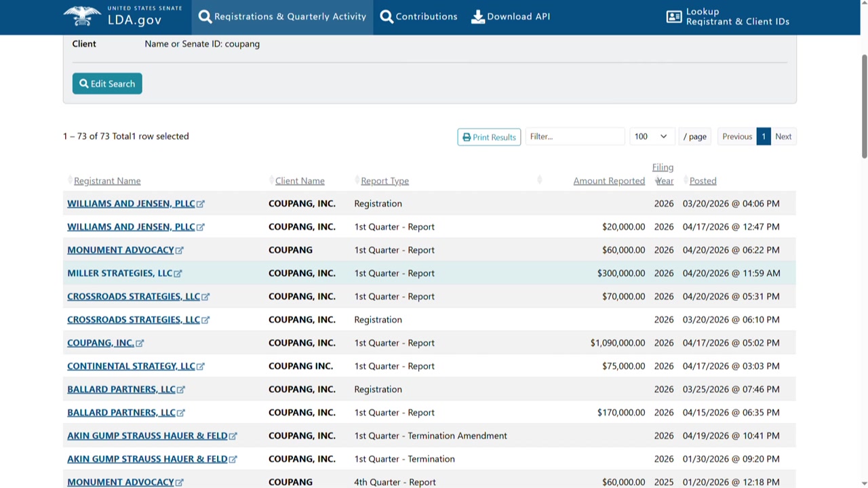The image size is (868, 488).
Task: Click the printer icon in Print Results
Action: 467,137
